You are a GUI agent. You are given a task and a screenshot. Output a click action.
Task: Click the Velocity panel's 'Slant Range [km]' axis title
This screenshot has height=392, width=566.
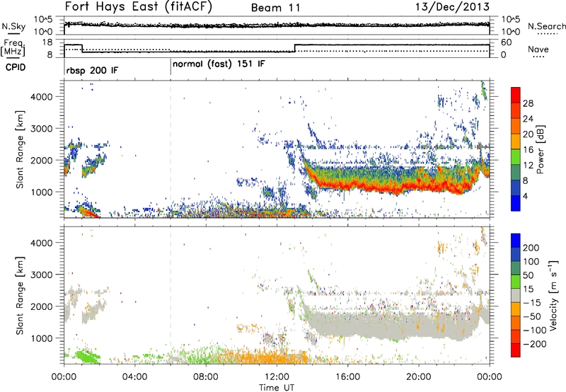coord(20,296)
